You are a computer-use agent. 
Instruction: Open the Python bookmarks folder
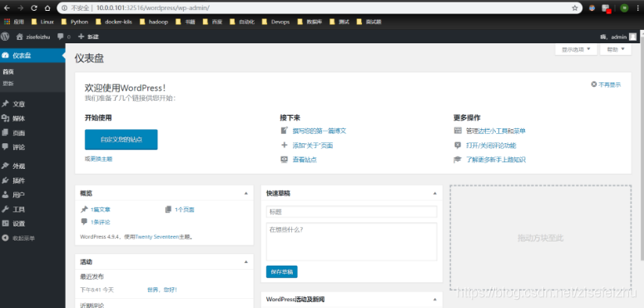(74, 22)
